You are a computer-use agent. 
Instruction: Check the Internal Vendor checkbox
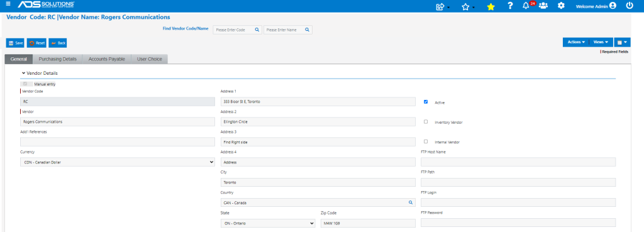pyautogui.click(x=426, y=141)
